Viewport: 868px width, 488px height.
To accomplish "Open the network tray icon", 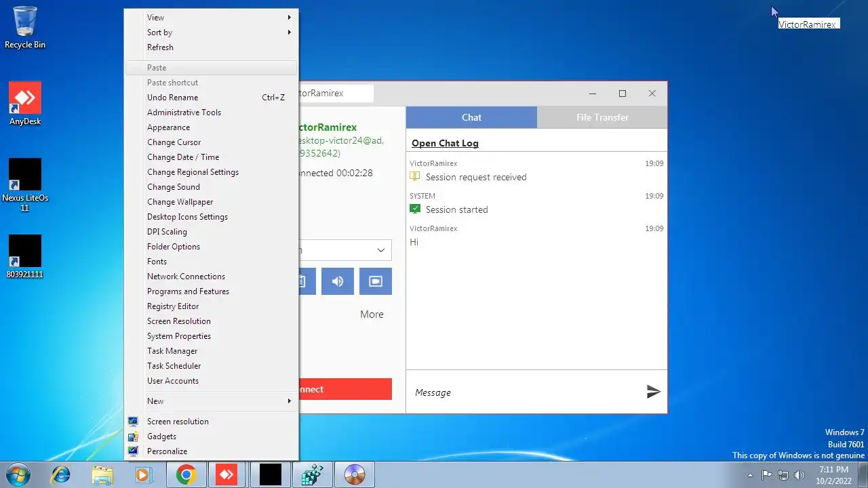I will click(783, 475).
